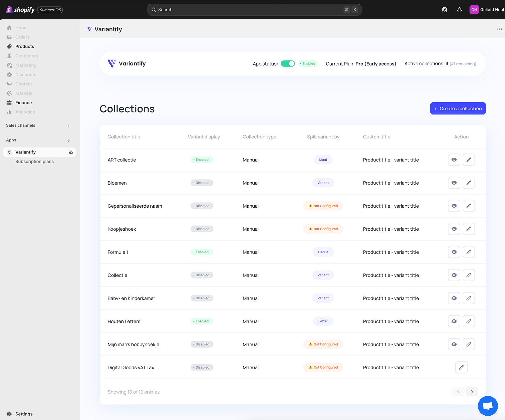This screenshot has height=420, width=505.
Task: View Formule 1 with eye icon
Action: (x=454, y=252)
